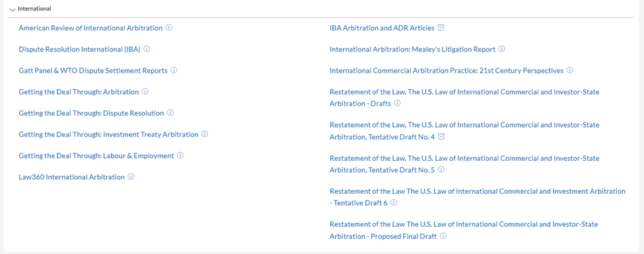This screenshot has width=644, height=254.
Task: Open Restatement of the Law Arbitration - Drafts
Action: [464, 97]
